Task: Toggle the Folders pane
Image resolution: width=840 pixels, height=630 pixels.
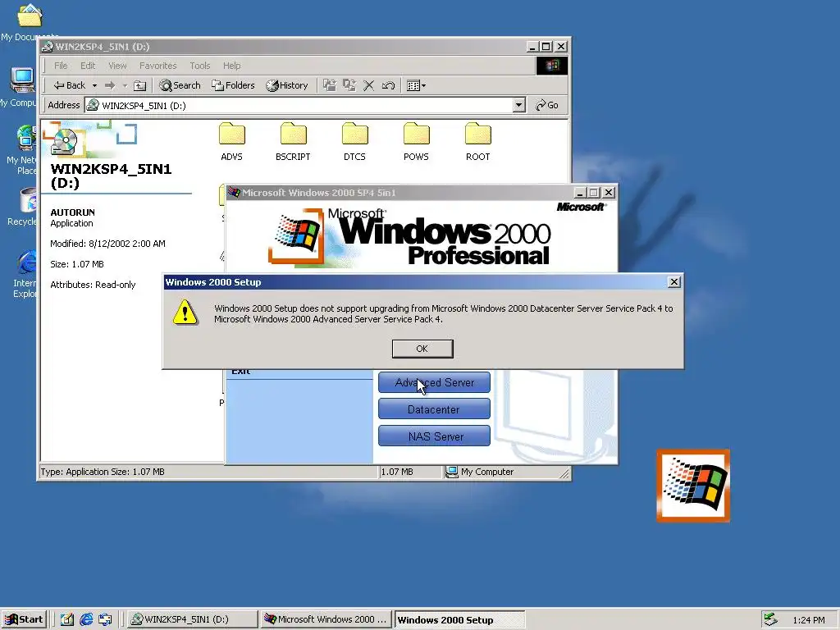Action: (x=233, y=85)
